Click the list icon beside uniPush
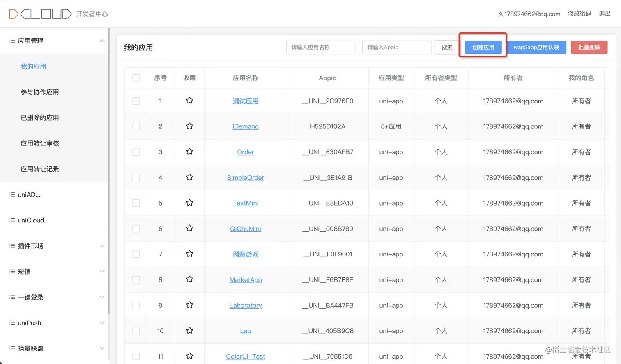The image size is (621, 364). (x=12, y=323)
